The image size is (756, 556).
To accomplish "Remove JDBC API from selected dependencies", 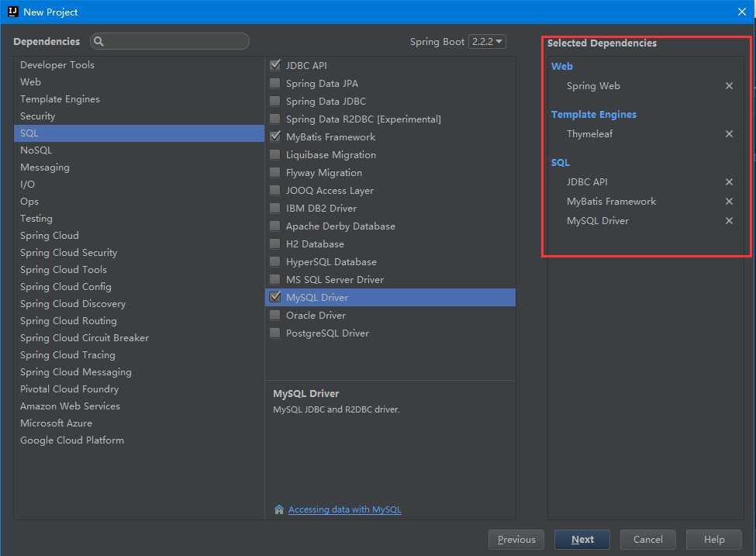I will [x=729, y=181].
